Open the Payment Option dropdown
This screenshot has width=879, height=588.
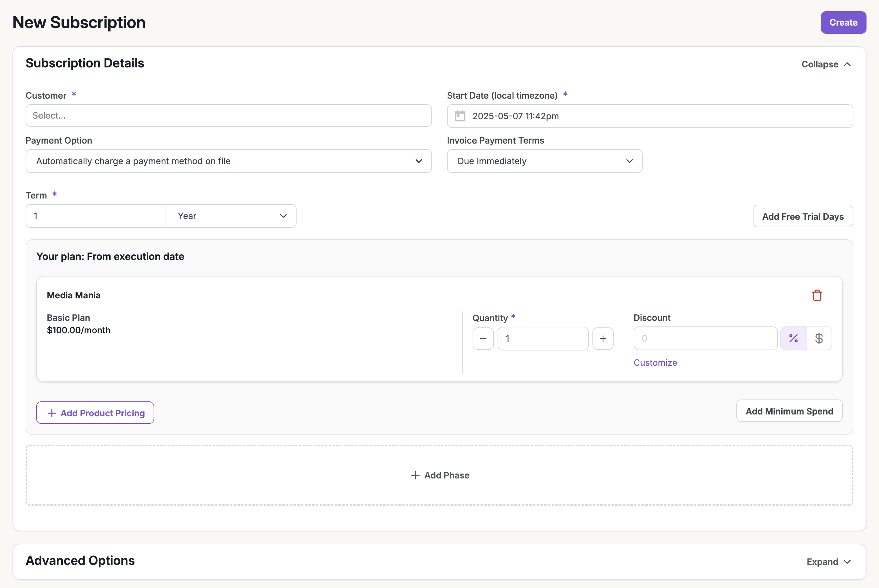pyautogui.click(x=228, y=161)
